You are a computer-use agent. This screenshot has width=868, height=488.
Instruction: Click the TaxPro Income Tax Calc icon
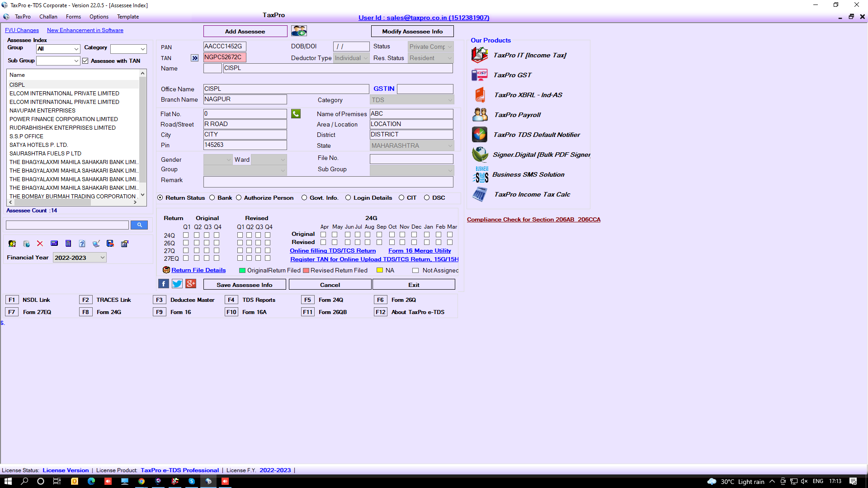click(x=480, y=194)
